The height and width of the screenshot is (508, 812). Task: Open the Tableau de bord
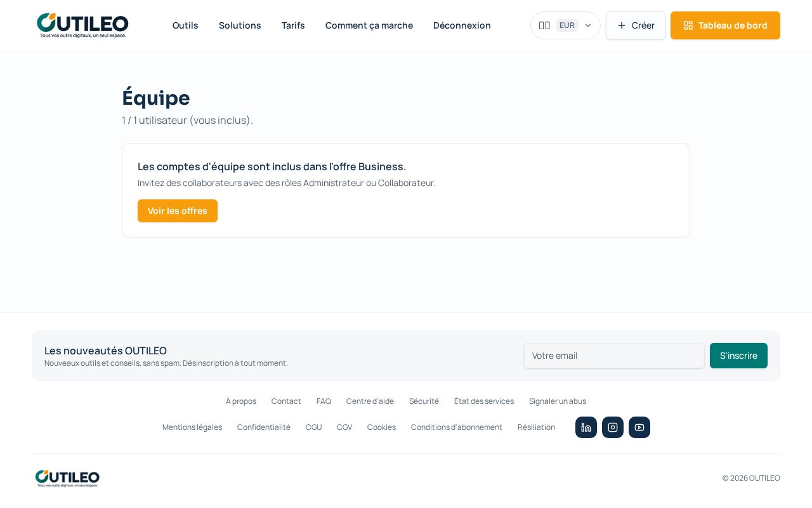coord(725,25)
